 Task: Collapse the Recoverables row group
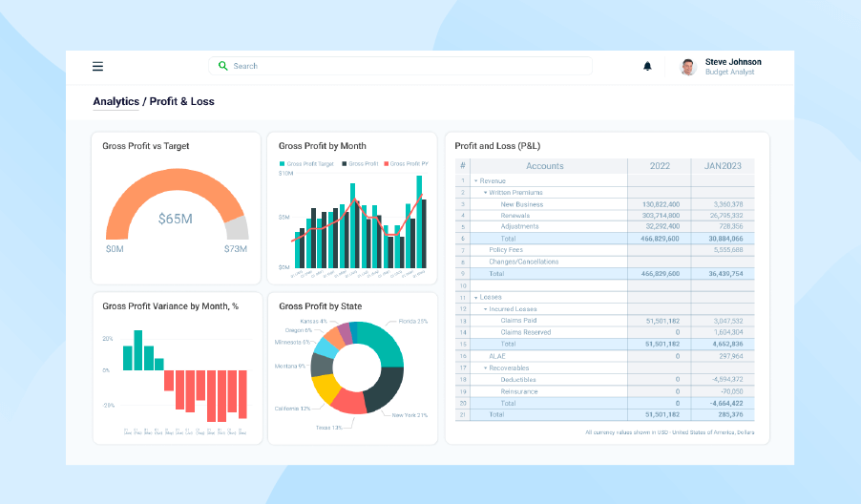click(486, 367)
